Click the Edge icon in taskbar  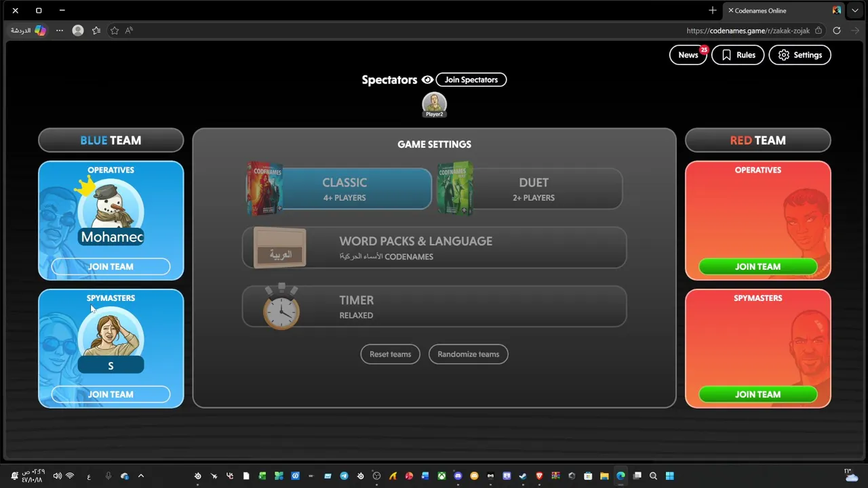pos(620,476)
